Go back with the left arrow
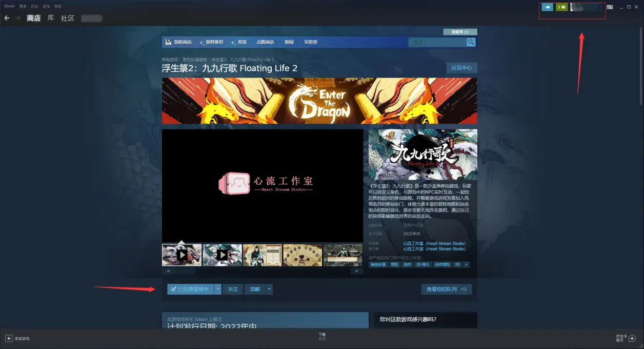Viewport: 644px width, 349px height. click(x=7, y=18)
